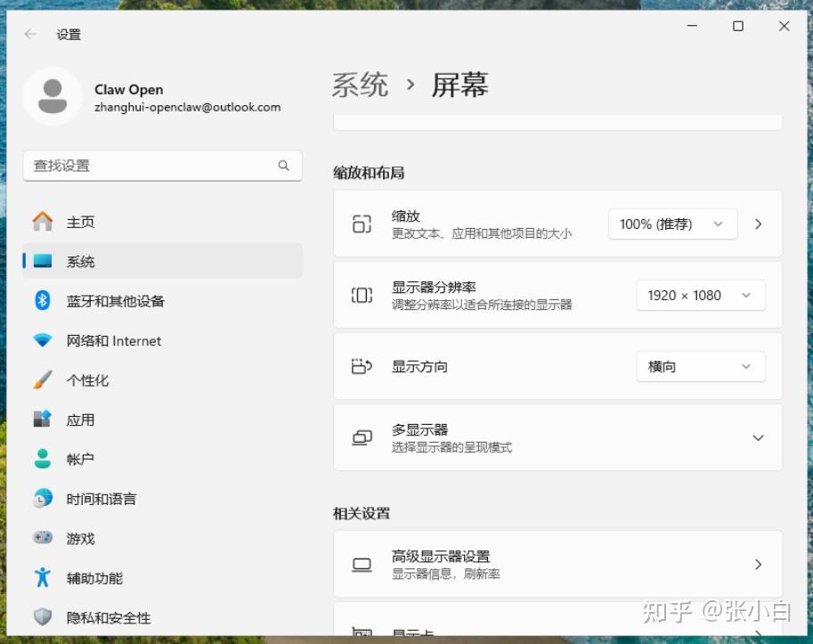Open 游戏 settings page
The image size is (813, 644).
tap(163, 538)
